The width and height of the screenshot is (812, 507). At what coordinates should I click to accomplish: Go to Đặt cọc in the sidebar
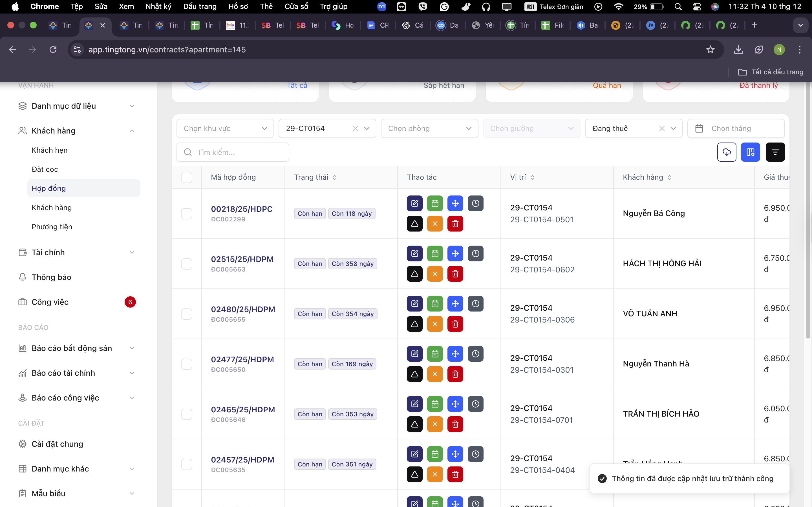(x=45, y=169)
